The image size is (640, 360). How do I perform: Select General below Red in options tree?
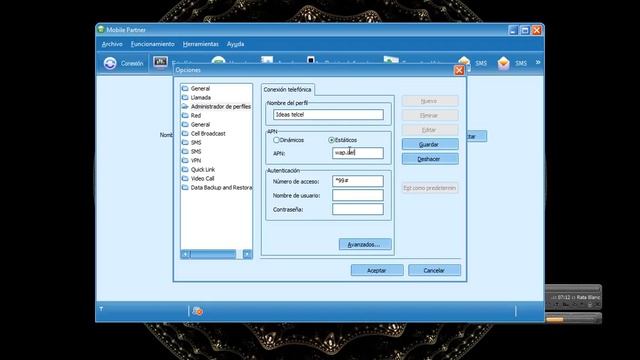coord(200,124)
